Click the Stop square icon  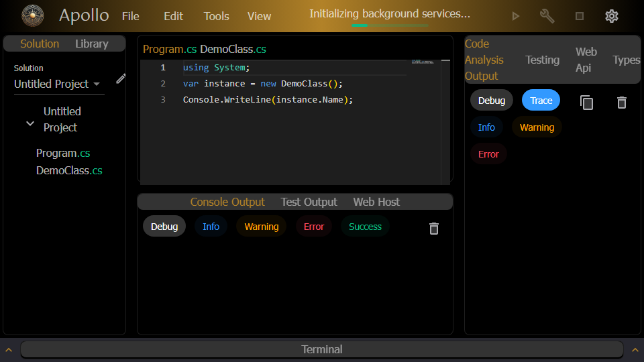pyautogui.click(x=580, y=16)
